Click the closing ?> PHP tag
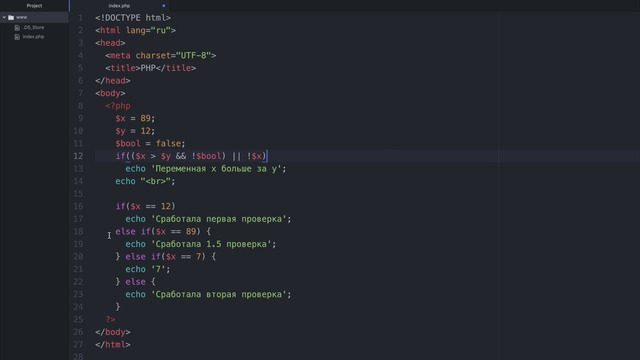This screenshot has width=640, height=360. pyautogui.click(x=111, y=320)
